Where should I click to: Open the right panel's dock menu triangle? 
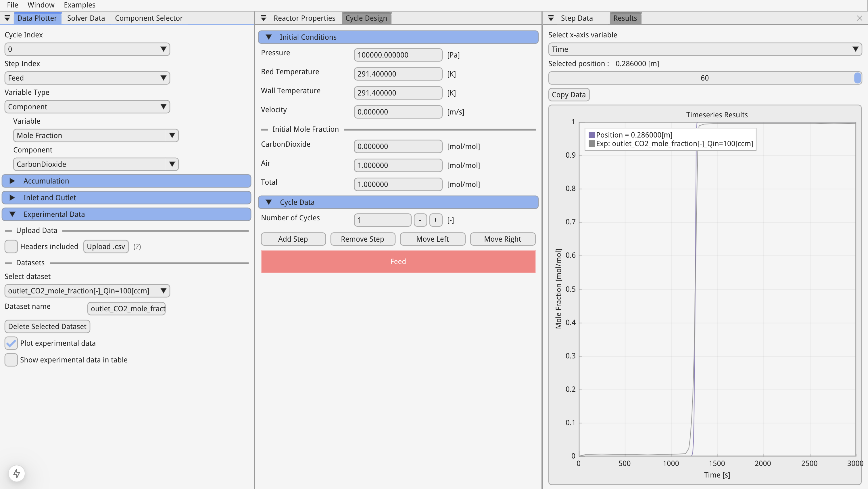click(551, 18)
